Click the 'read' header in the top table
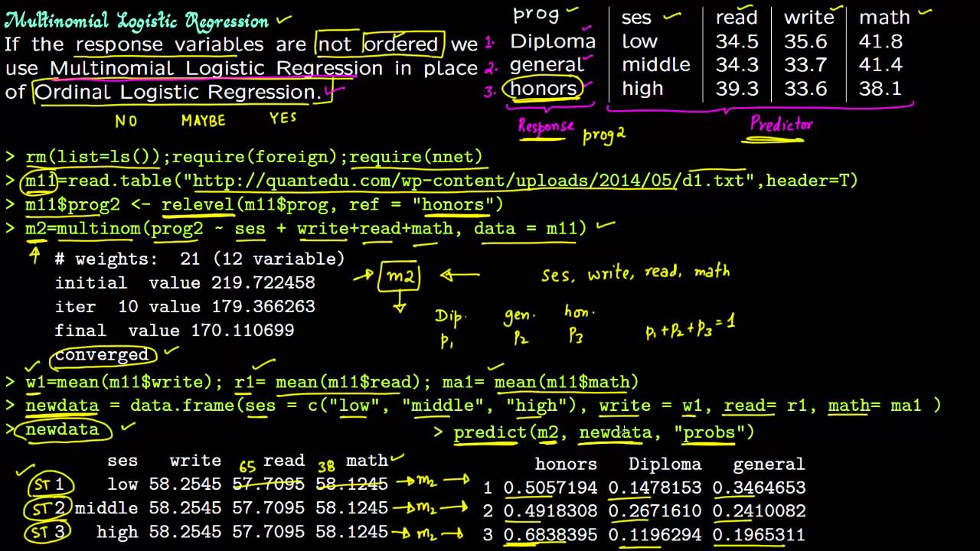Screen dimensions: 980x551 737,17
